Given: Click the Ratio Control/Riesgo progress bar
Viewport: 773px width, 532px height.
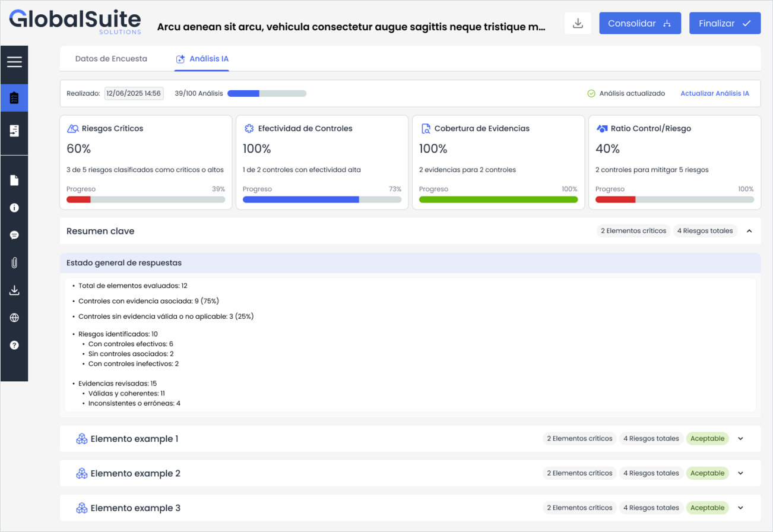Looking at the screenshot, I should (x=674, y=199).
